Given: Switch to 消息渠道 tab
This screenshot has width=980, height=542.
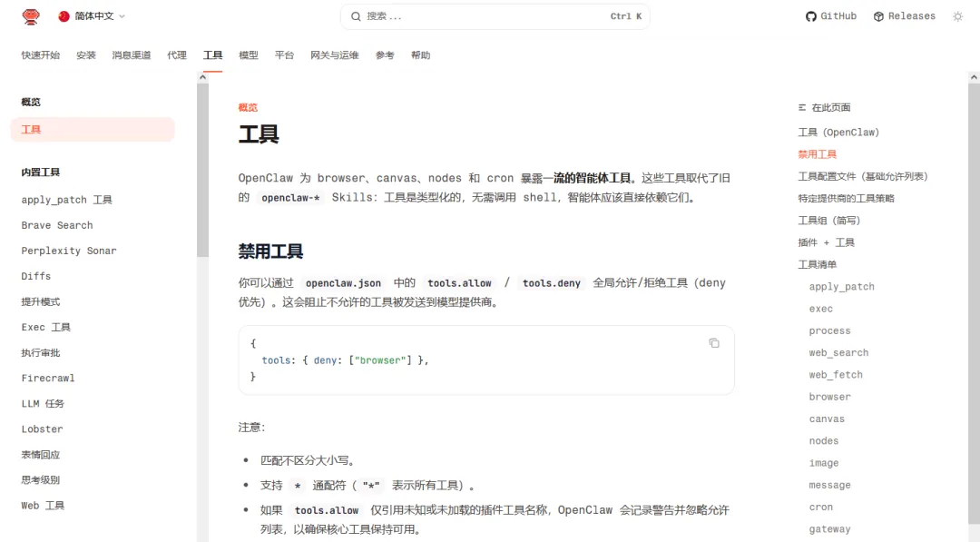Looking at the screenshot, I should (x=132, y=55).
